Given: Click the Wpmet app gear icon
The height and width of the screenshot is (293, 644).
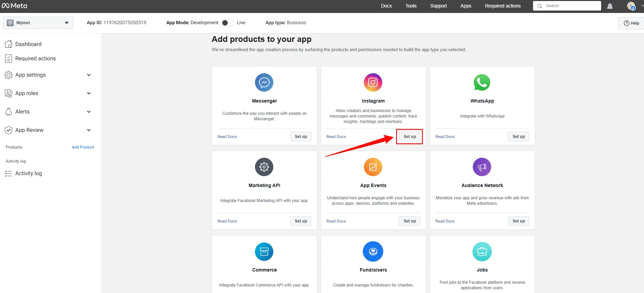Looking at the screenshot, I should coord(10,23).
